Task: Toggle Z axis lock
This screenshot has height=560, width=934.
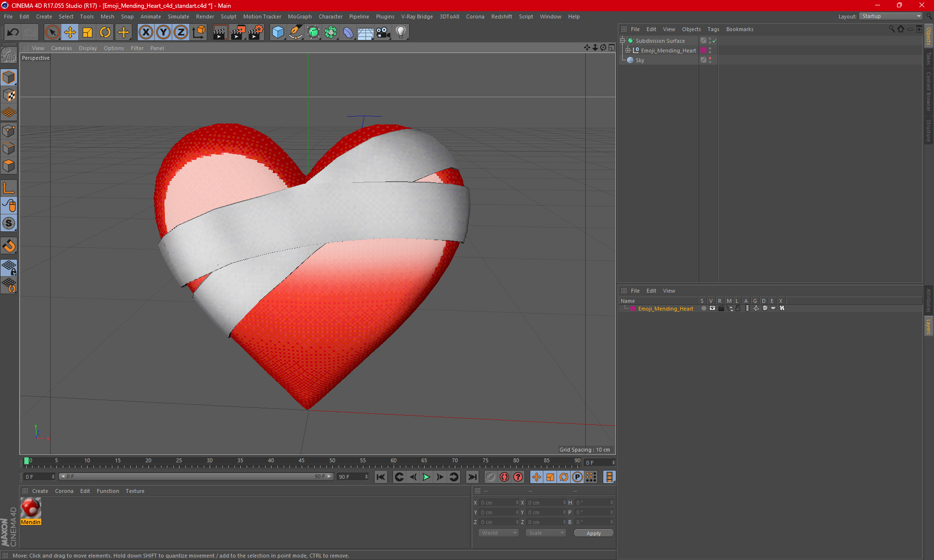Action: click(x=181, y=33)
